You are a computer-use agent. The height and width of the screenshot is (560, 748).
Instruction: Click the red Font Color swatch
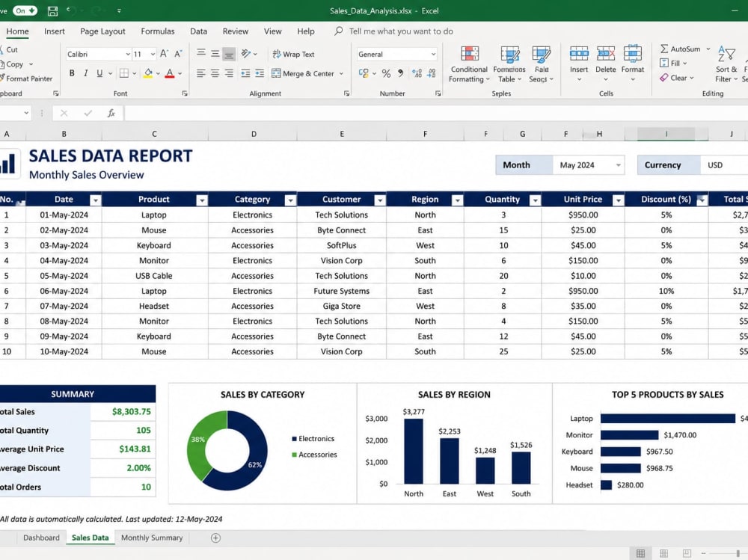click(169, 73)
